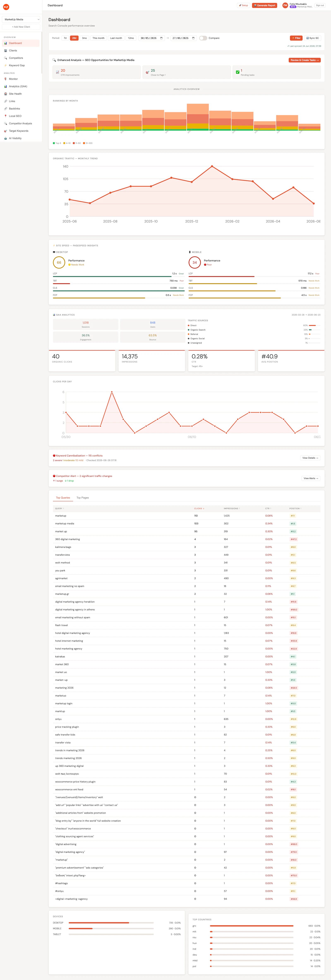Select the 12mo period
331x980 pixels.
click(x=131, y=38)
